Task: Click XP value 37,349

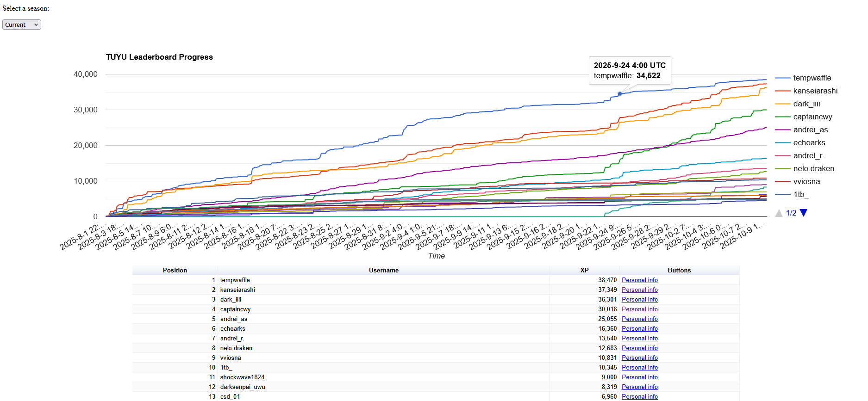Action: pos(607,290)
